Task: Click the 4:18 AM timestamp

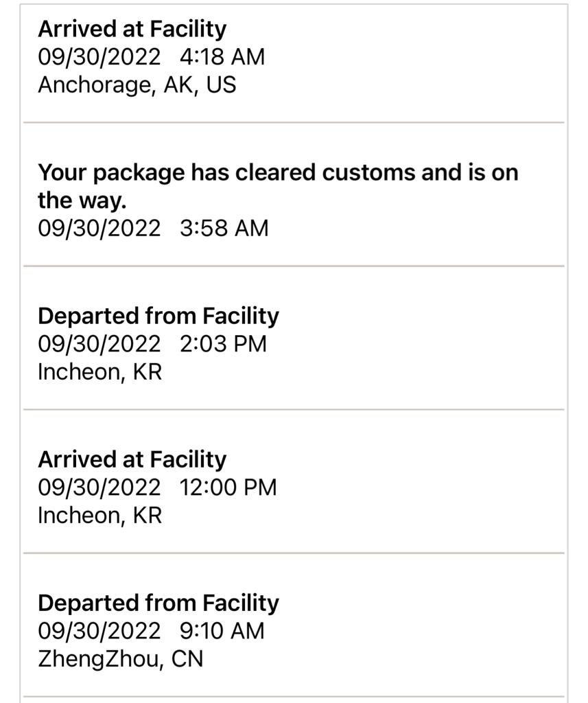Action: [222, 57]
